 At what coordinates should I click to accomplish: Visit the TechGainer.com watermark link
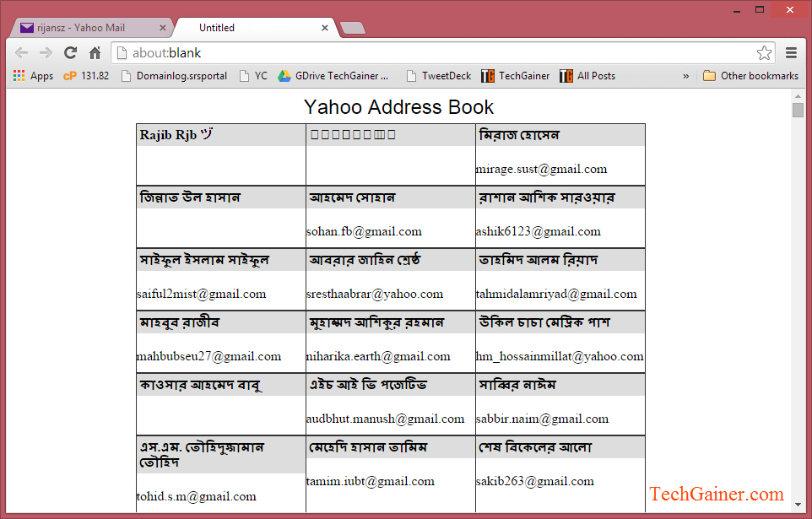click(x=717, y=494)
